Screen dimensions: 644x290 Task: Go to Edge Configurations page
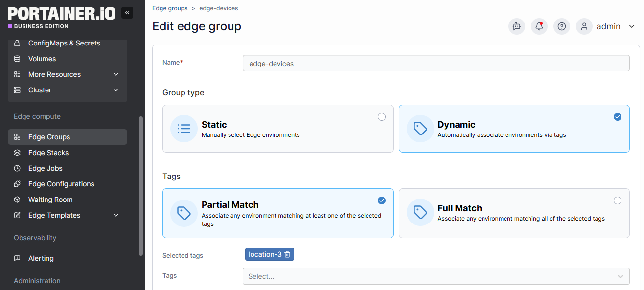click(x=61, y=184)
